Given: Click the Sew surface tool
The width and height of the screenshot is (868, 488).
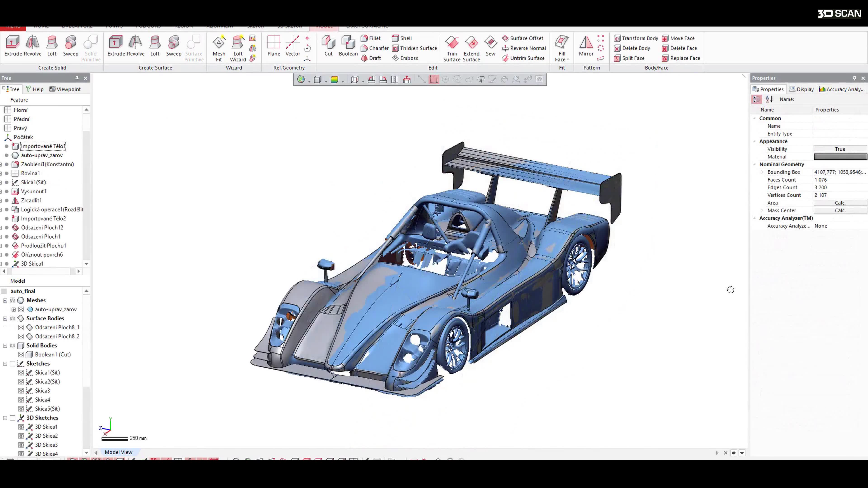Looking at the screenshot, I should (x=490, y=46).
